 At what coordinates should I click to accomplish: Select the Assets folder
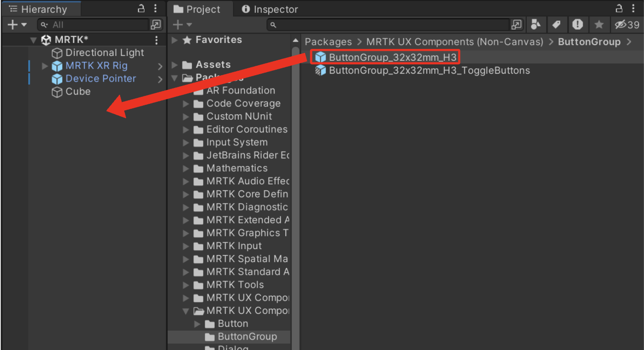pyautogui.click(x=213, y=65)
